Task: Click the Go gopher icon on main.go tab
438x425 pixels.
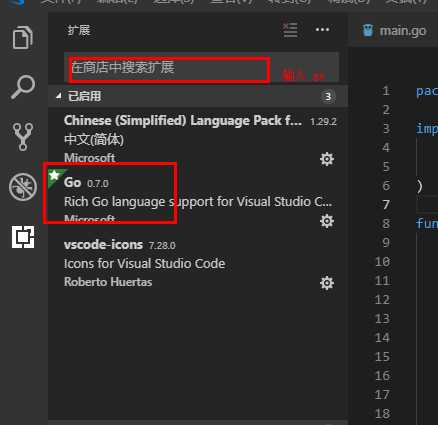Action: tap(368, 31)
